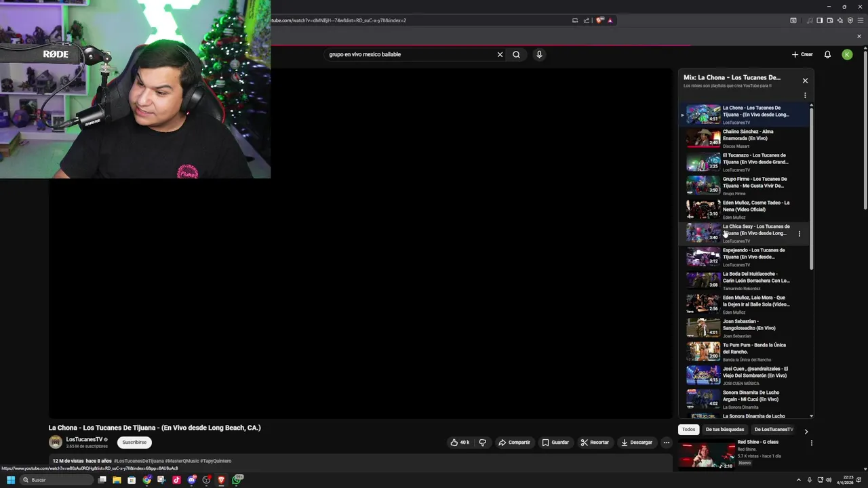The image size is (868, 488).
Task: Select the Todos filter chip
Action: [689, 430]
